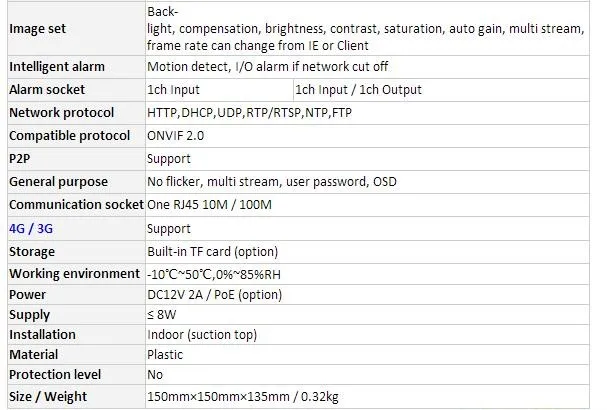Image resolution: width=607 pixels, height=410 pixels.
Task: Click the ONVIF 2.0 value
Action: [x=175, y=136]
